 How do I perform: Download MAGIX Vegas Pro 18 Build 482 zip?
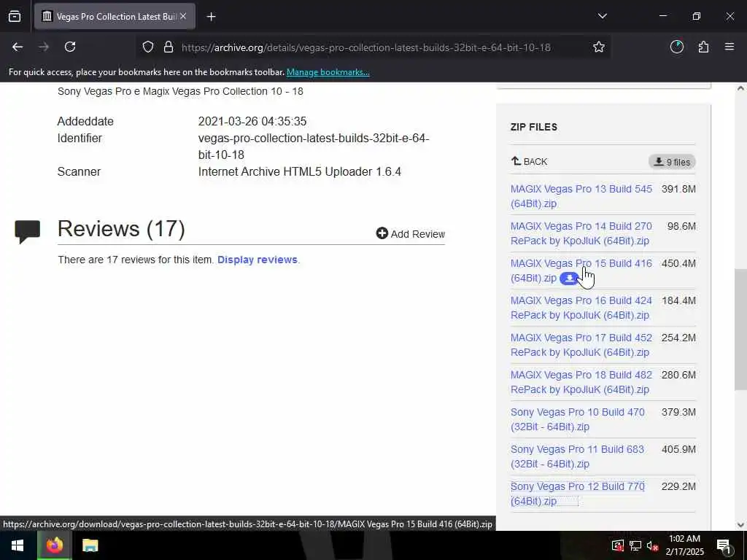581,382
